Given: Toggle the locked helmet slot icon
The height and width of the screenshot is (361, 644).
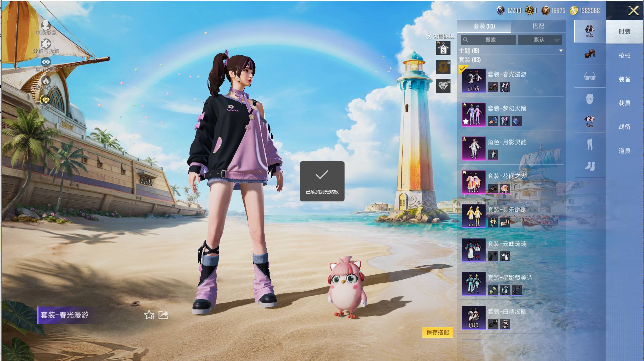Looking at the screenshot, I should pyautogui.click(x=443, y=67).
